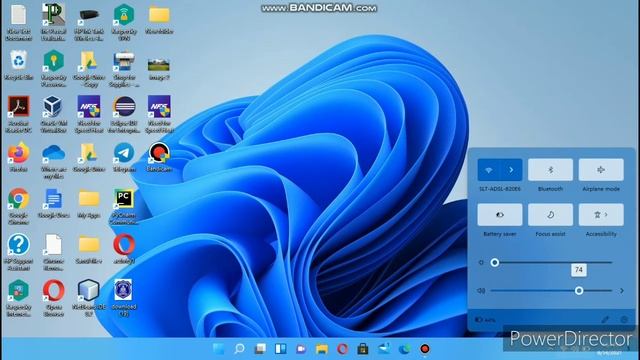
Task: Select the NetBeans IDE cube shortcut
Action: coord(89,298)
